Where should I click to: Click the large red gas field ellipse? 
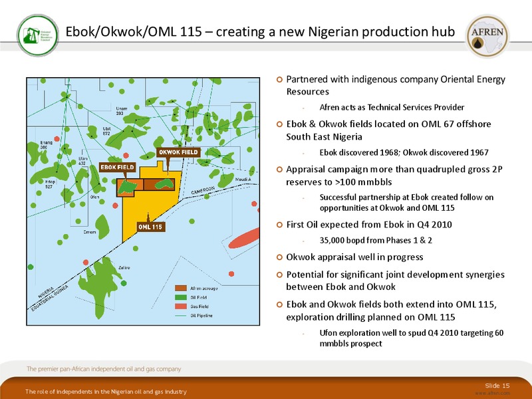click(x=244, y=238)
